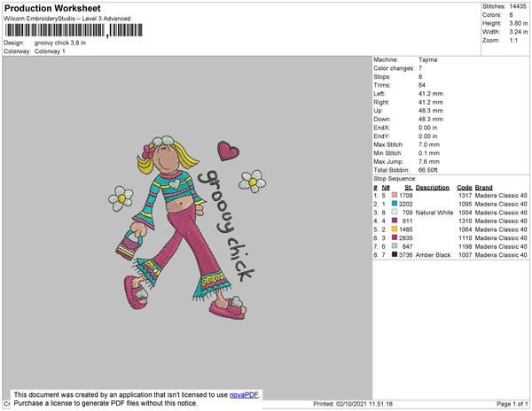This screenshot has height=411, width=532.
Task: Click the barcode in the header
Action: pos(74,30)
